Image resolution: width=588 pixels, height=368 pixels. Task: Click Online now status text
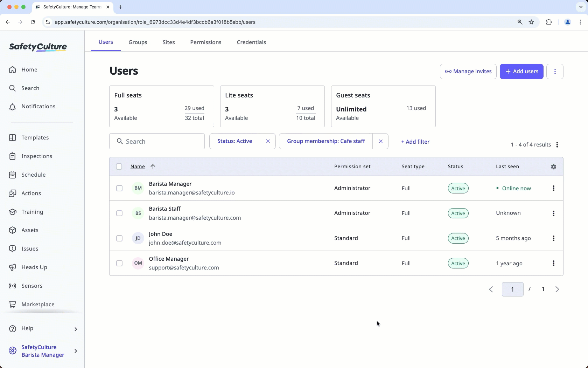point(516,189)
